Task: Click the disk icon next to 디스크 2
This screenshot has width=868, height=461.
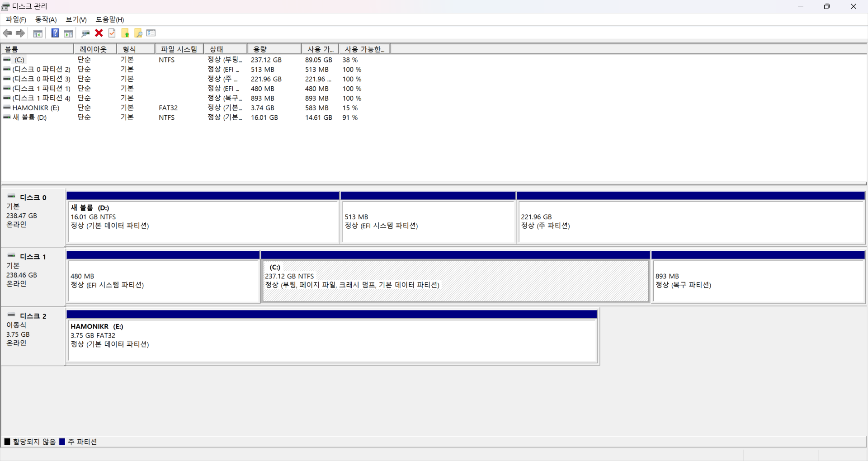Action: click(x=12, y=315)
